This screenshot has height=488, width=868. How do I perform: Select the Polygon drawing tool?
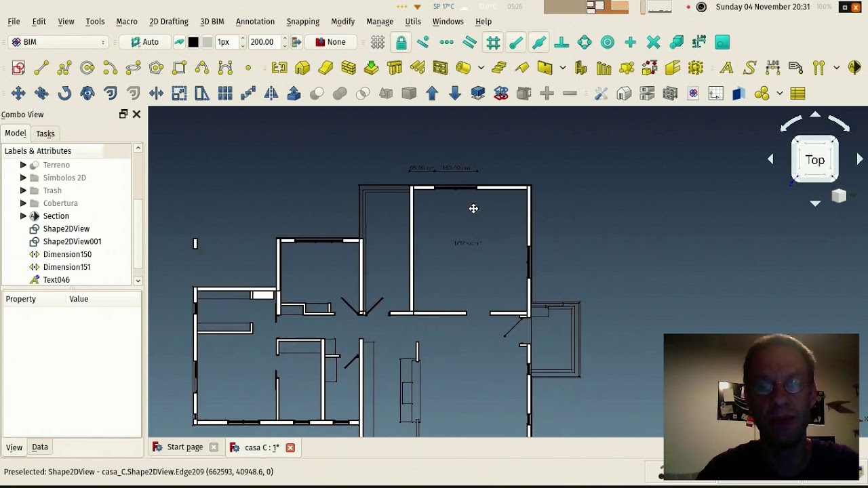point(157,68)
